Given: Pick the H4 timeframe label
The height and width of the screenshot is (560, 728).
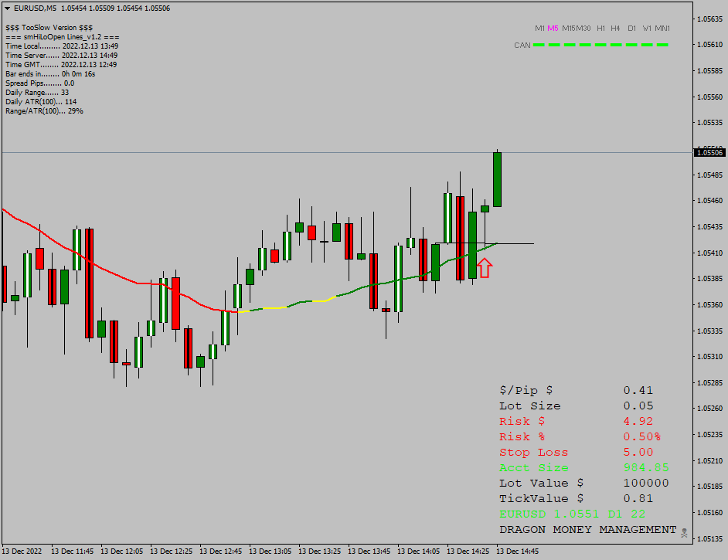Looking at the screenshot, I should tap(615, 29).
